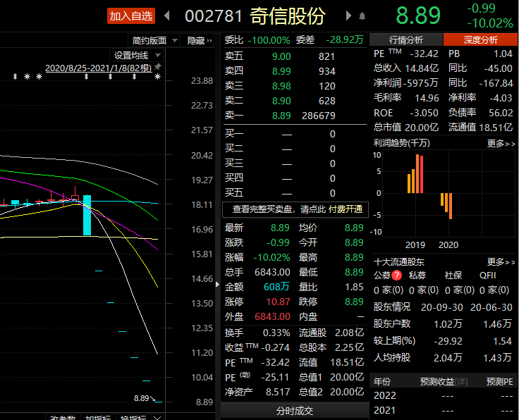Screen dimensions: 519x420
Task: Click the small triangle expander left of 金额
Action: 217,284
